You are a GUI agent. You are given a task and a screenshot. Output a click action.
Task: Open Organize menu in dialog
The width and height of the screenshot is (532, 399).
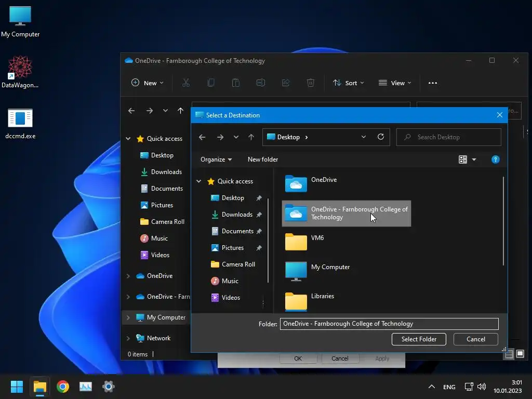(216, 159)
